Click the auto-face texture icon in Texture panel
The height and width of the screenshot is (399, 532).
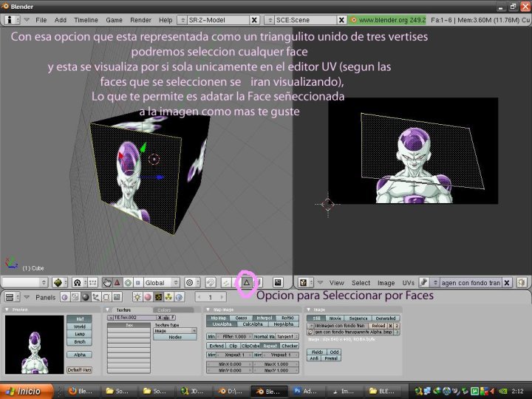[166, 318]
